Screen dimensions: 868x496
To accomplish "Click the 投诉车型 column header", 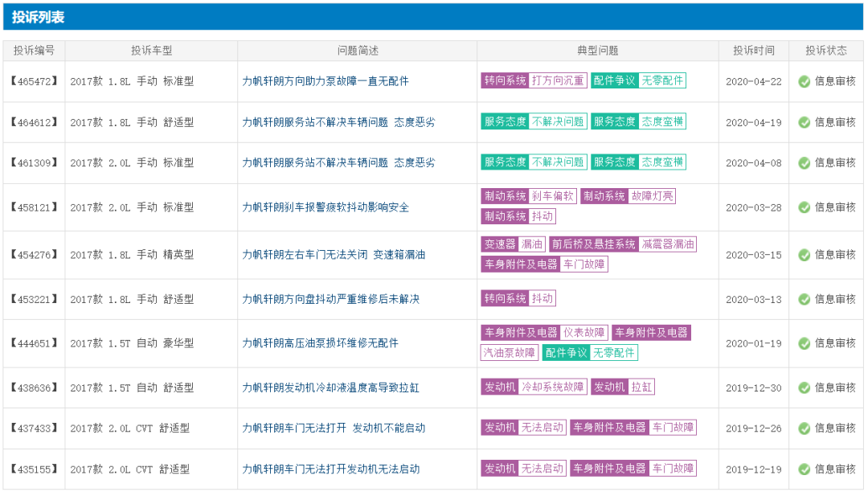I will [x=151, y=51].
